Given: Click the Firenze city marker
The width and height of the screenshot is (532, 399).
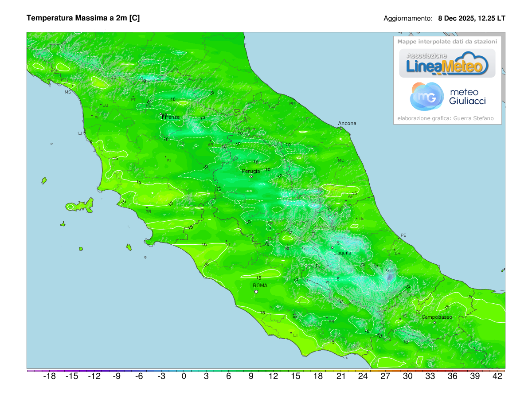Looking at the screenshot, I should point(161,114).
